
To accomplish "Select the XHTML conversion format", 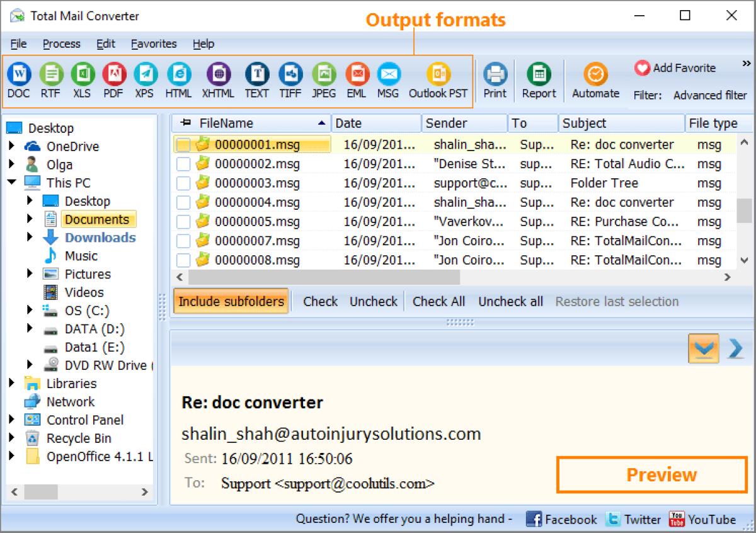I will 218,77.
